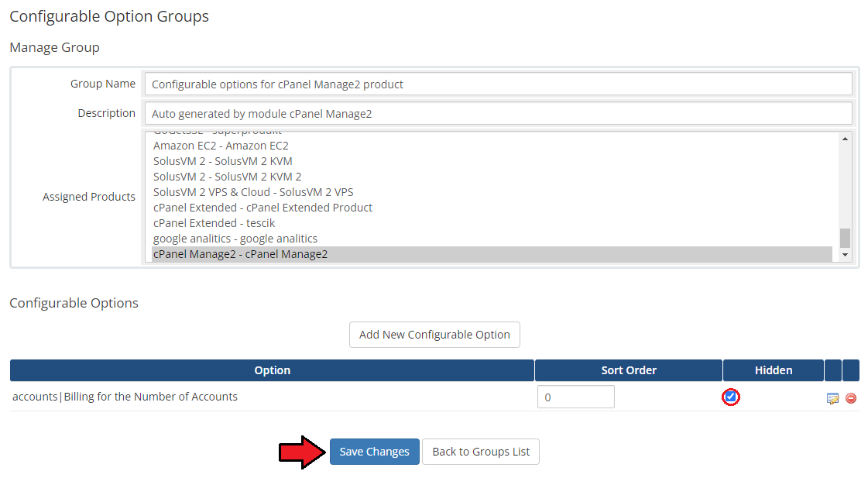The image size is (868, 478).
Task: Select SolusVM 2 - SolusVM 2 KVM 2
Action: 492,177
